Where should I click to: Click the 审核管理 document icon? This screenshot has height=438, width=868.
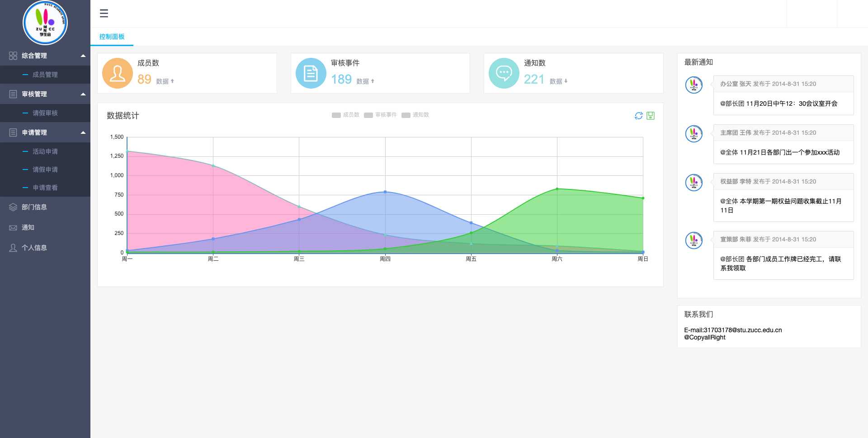(x=13, y=94)
